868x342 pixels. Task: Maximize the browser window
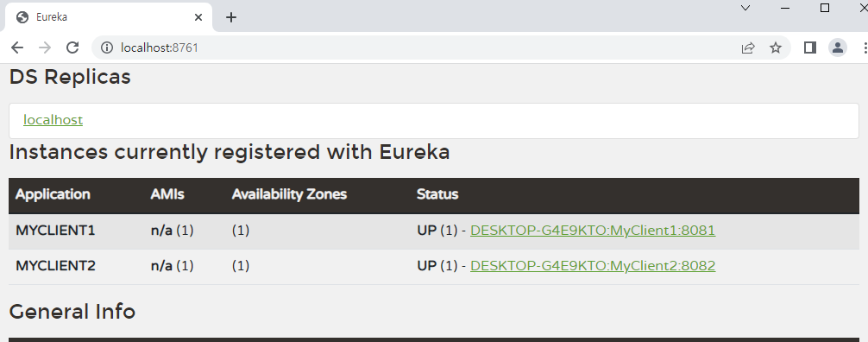(825, 8)
